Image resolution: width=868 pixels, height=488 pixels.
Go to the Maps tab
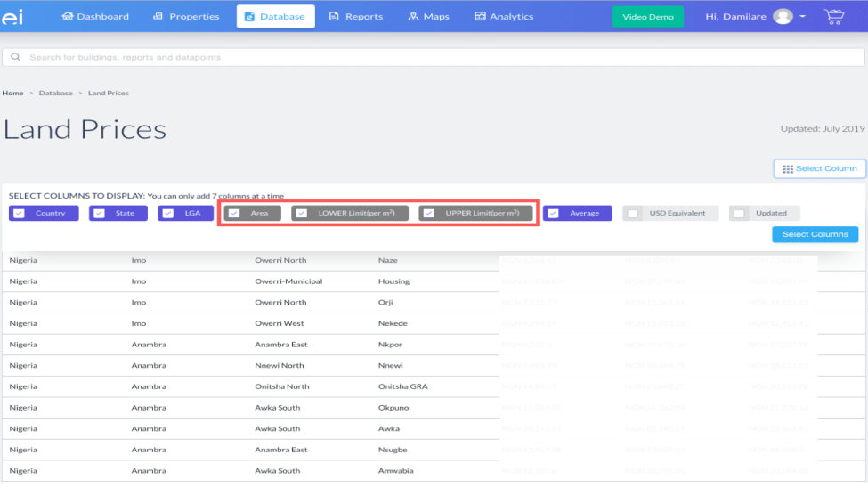pos(429,17)
